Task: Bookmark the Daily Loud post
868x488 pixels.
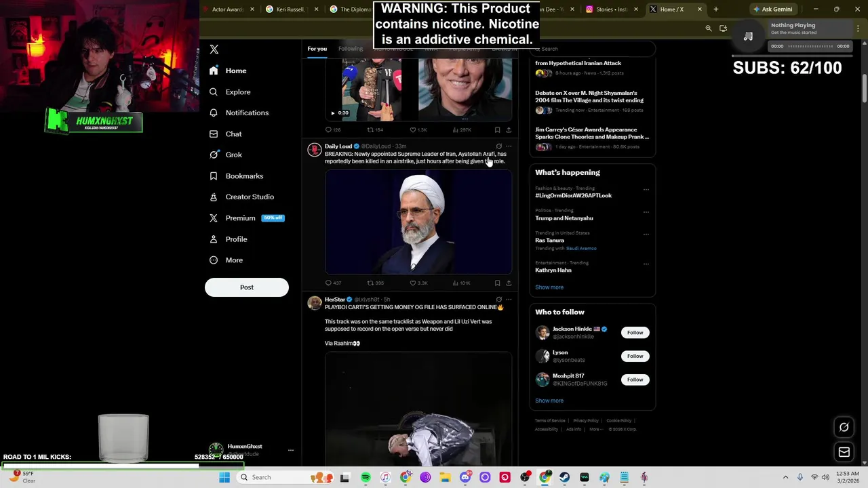Action: coord(497,283)
